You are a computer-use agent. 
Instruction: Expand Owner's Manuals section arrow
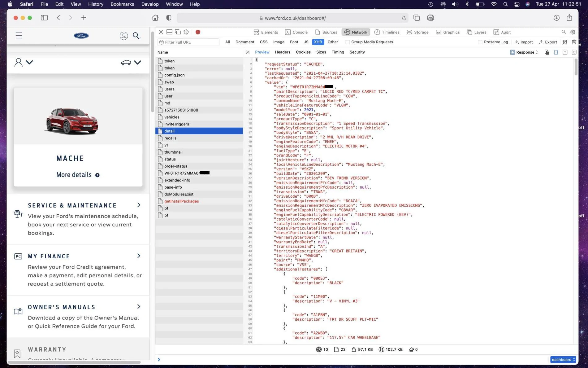point(139,307)
